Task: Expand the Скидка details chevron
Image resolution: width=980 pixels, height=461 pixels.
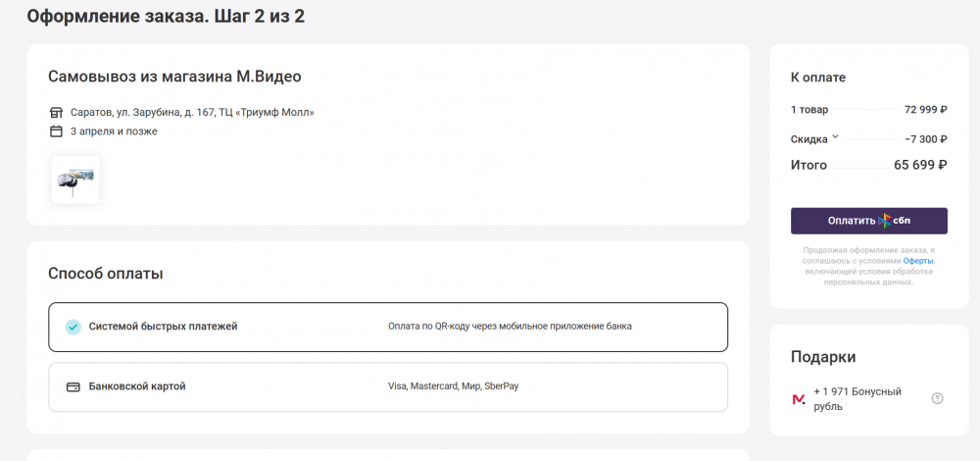Action: (x=836, y=137)
